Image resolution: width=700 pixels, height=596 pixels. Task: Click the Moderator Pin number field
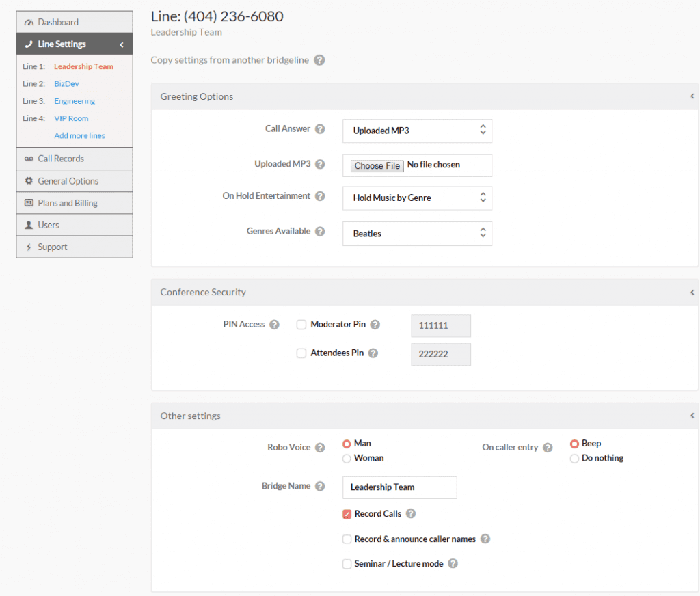(x=441, y=325)
